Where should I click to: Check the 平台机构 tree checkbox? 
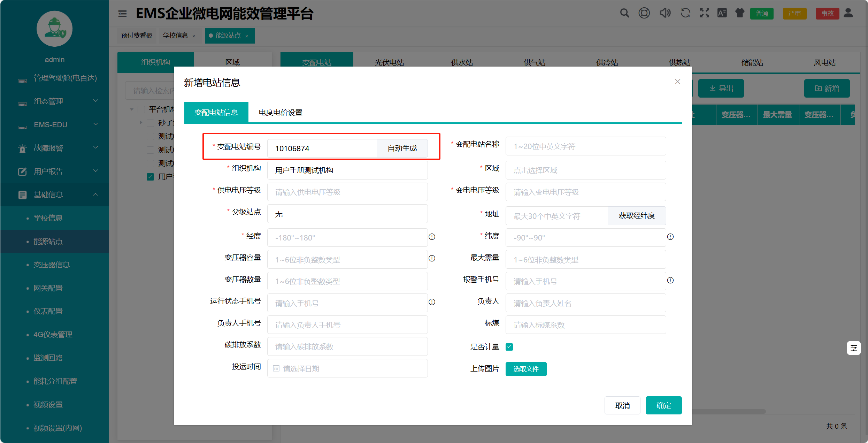click(141, 110)
